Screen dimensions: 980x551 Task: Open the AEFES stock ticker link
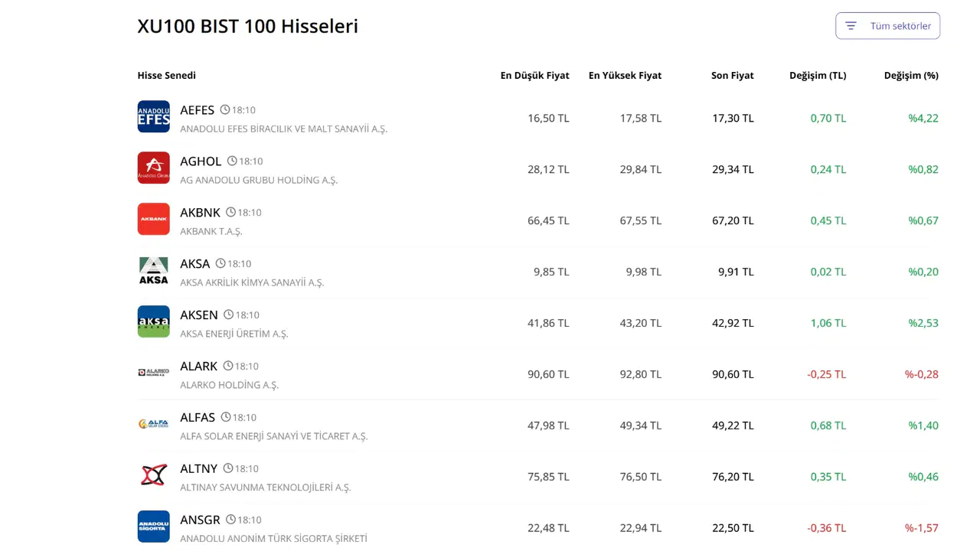[x=197, y=110]
